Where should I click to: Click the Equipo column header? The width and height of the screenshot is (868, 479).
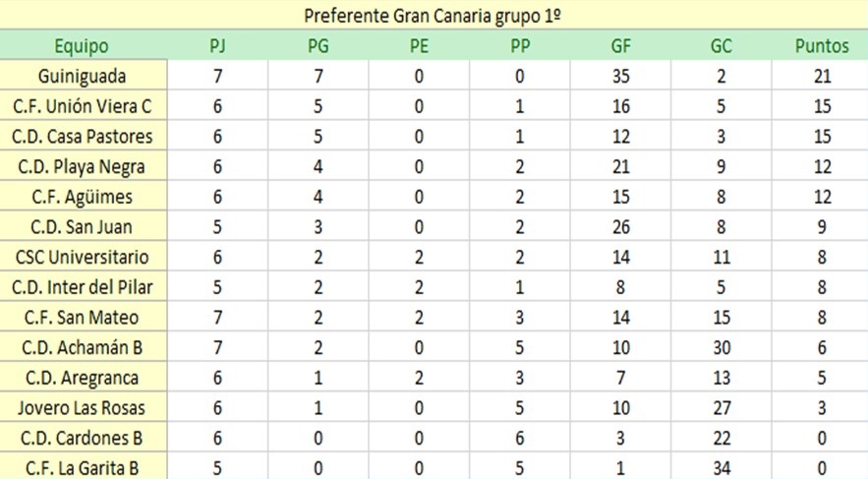click(x=82, y=46)
